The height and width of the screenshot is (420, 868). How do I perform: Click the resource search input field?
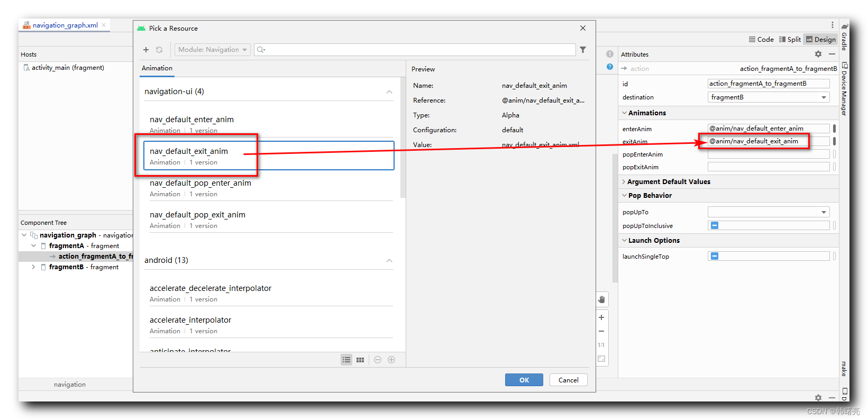click(x=415, y=50)
